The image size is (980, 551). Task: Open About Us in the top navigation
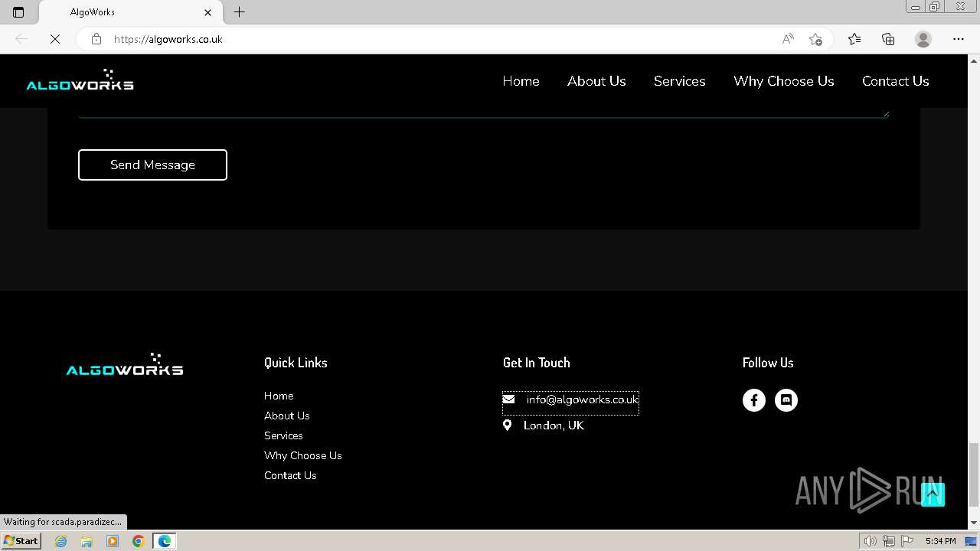tap(596, 81)
